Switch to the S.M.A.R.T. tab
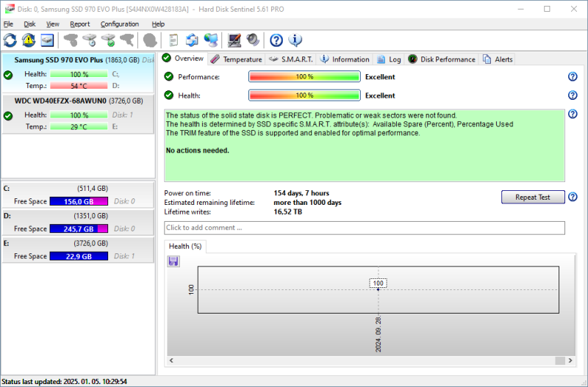Image resolution: width=588 pixels, height=387 pixels. (x=291, y=59)
